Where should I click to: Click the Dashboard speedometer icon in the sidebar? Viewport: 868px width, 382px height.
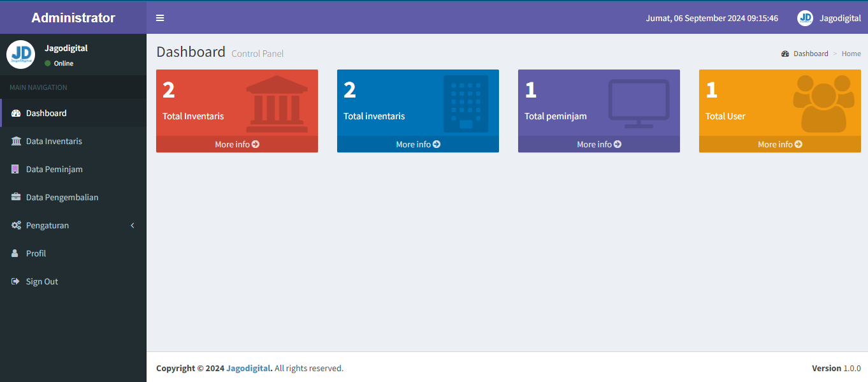(16, 113)
